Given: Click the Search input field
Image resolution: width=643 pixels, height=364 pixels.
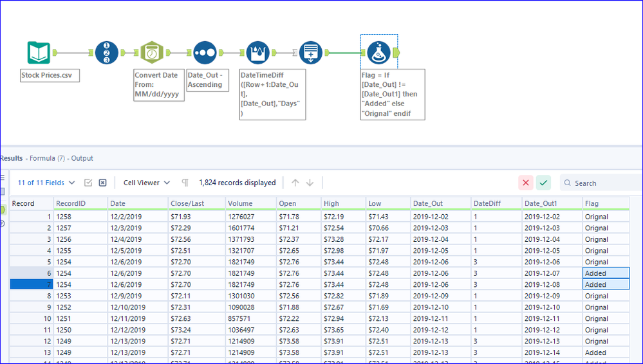Looking at the screenshot, I should point(601,183).
